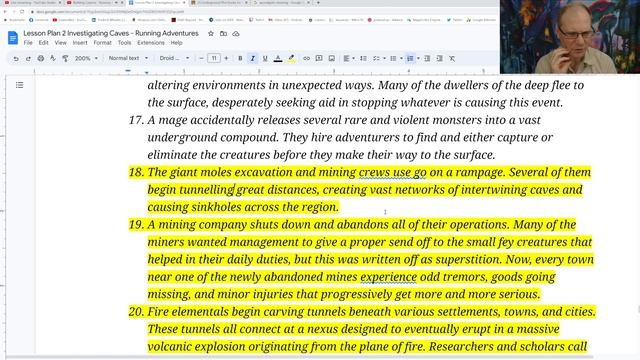640x360 pixels.
Task: Show the document outline panel
Action: [x=20, y=85]
